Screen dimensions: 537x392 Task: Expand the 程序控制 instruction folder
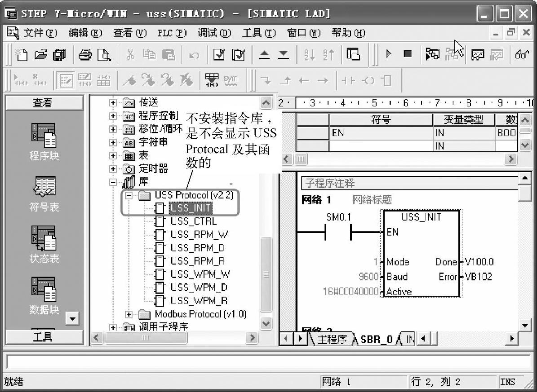(x=113, y=116)
